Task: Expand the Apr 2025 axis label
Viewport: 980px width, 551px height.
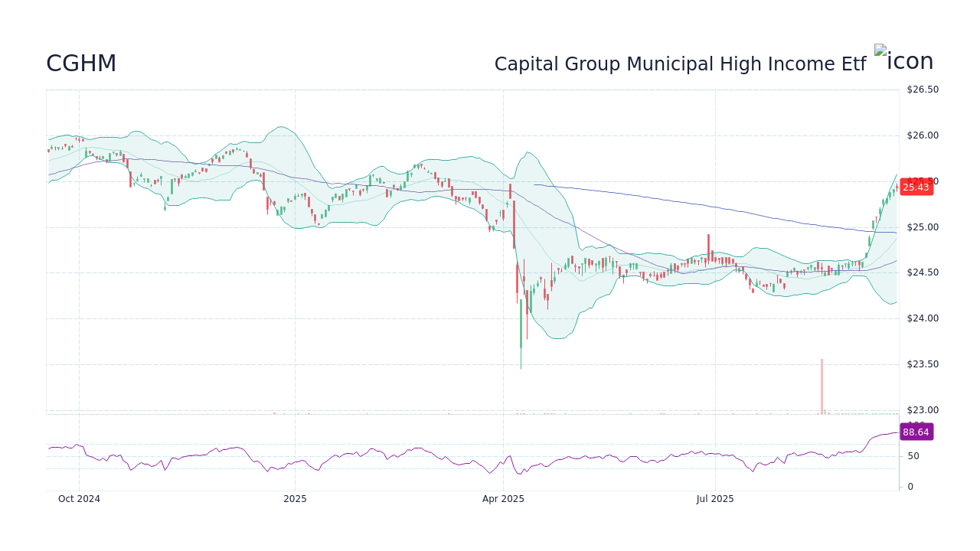Action: pyautogui.click(x=503, y=498)
